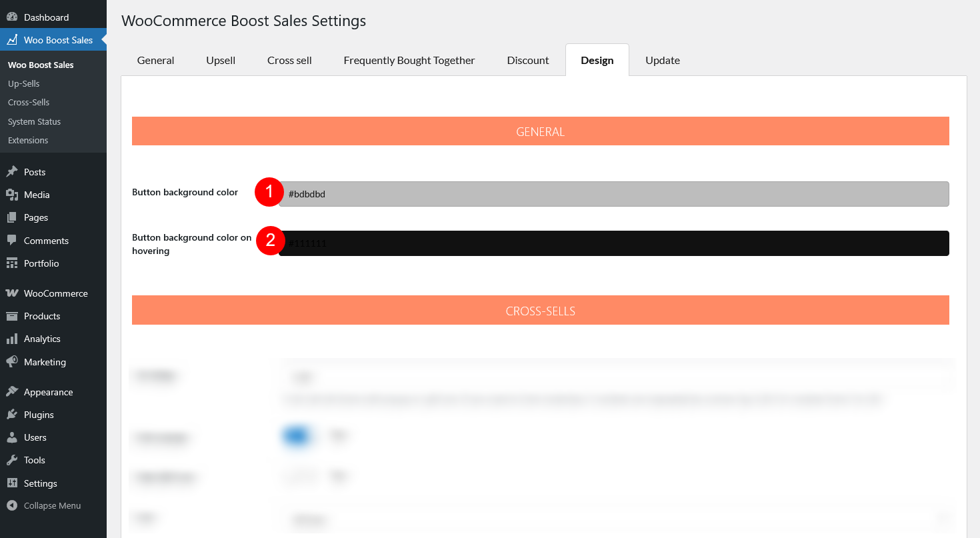
Task: Open the Tools menu label
Action: pos(35,460)
